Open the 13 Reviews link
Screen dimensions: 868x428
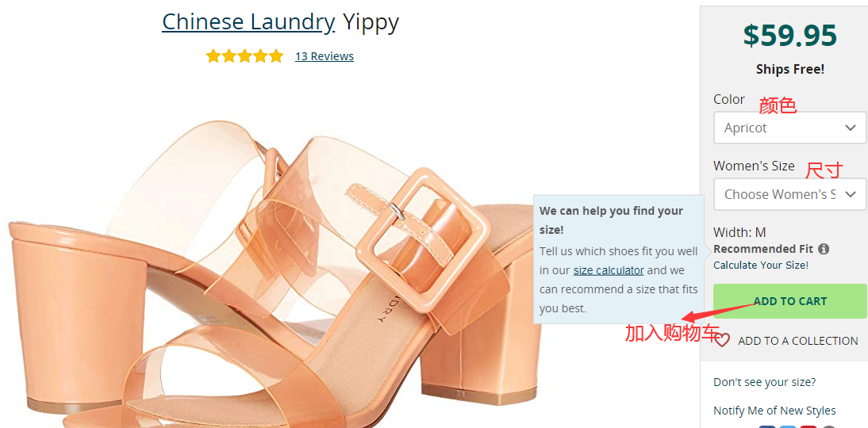coord(325,56)
